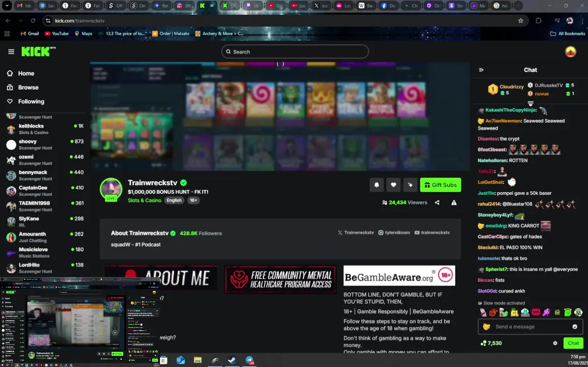This screenshot has height=367, width=588.
Task: Open Chrome apps grid in bookmarks bar
Action: click(x=7, y=34)
